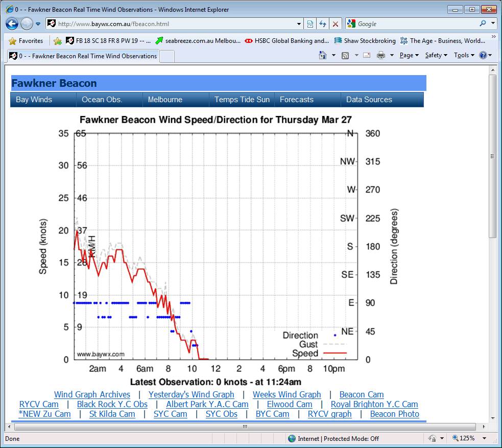Open Favorites star button
502x448 pixels.
(27, 41)
